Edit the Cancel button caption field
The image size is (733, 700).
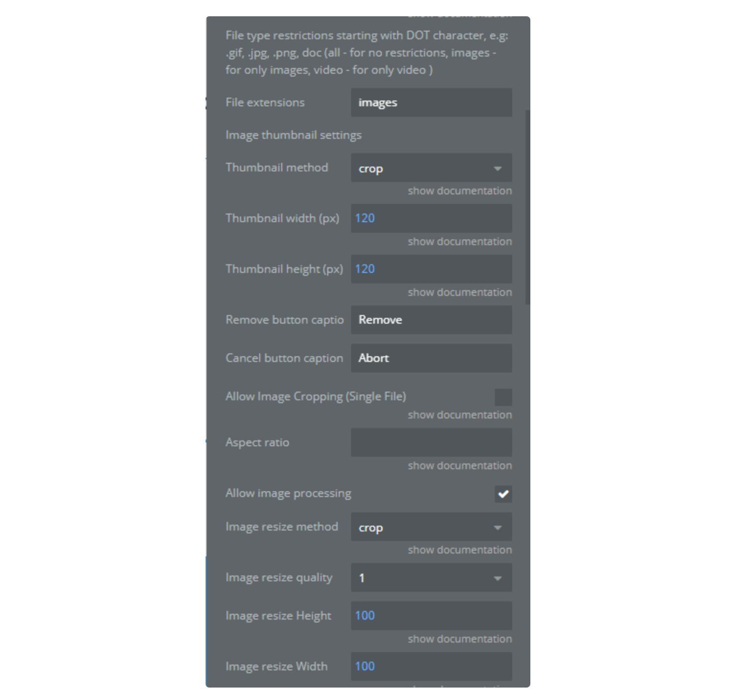coord(431,358)
